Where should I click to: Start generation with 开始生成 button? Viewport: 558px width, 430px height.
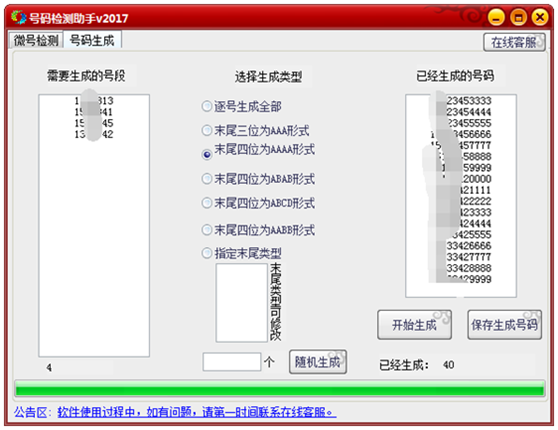pyautogui.click(x=415, y=325)
